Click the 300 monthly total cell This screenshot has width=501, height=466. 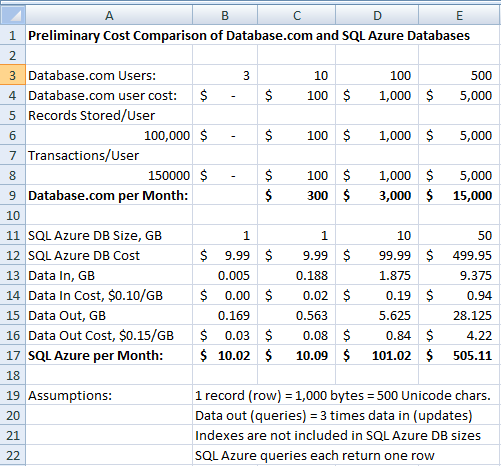point(296,195)
